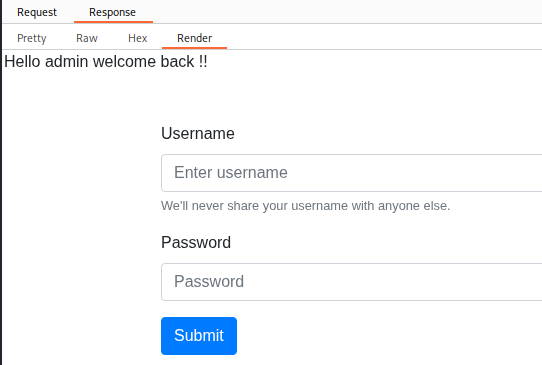The height and width of the screenshot is (365, 542).
Task: Click the Hello admin welcome message
Action: coord(106,62)
